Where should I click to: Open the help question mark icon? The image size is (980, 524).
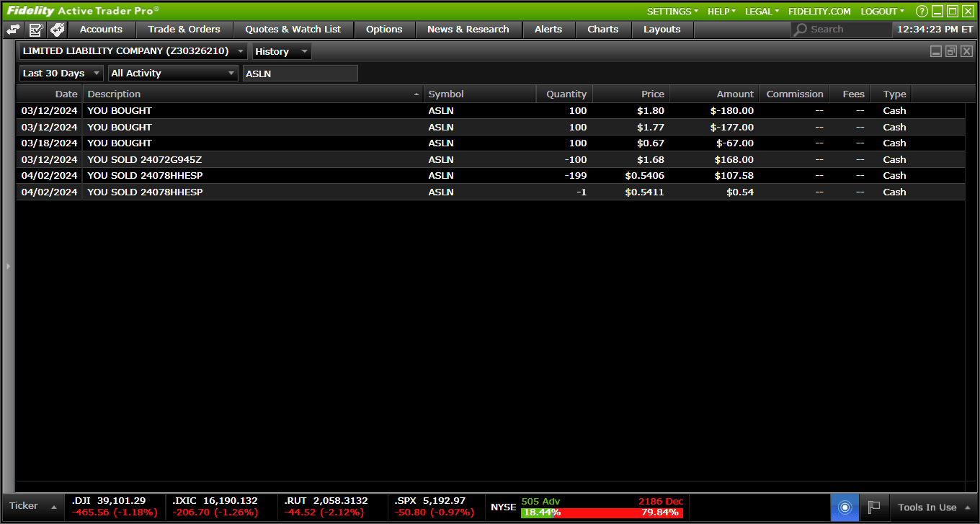pos(921,12)
